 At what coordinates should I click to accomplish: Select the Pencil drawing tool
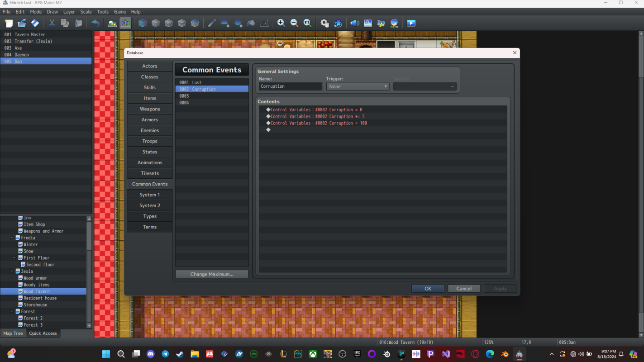tap(212, 23)
